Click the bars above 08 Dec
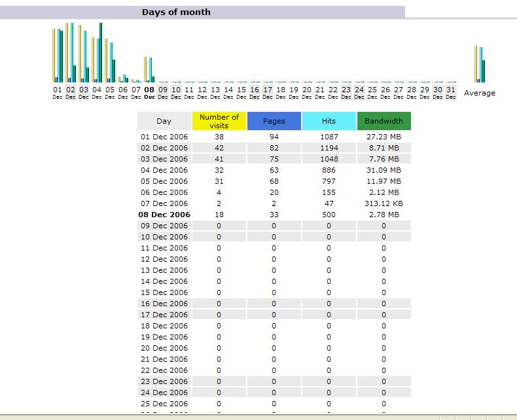Viewport: 517px width, 420px height. tap(149, 69)
